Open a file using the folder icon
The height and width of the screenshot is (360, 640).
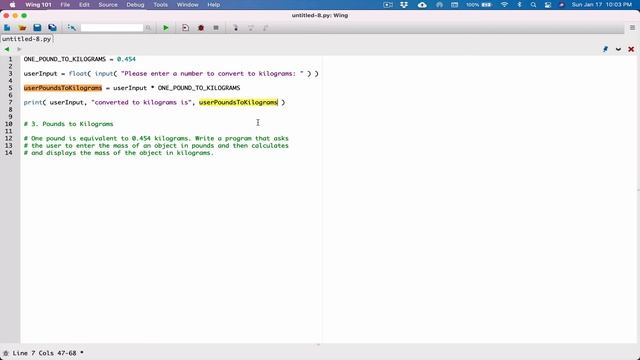coord(22,28)
